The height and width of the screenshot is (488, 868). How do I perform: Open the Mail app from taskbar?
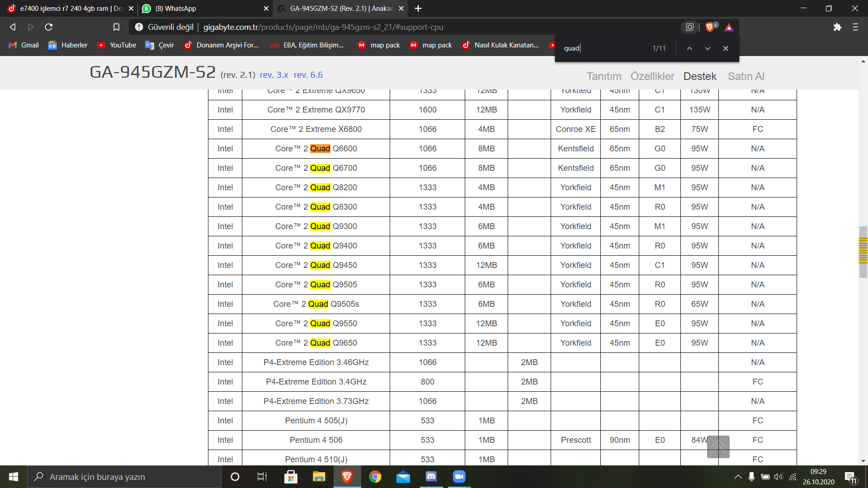pyautogui.click(x=403, y=477)
